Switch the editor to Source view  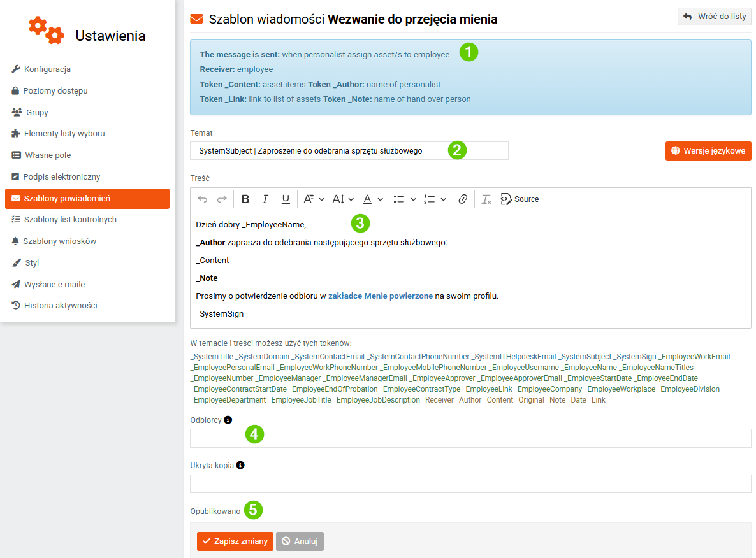click(520, 199)
